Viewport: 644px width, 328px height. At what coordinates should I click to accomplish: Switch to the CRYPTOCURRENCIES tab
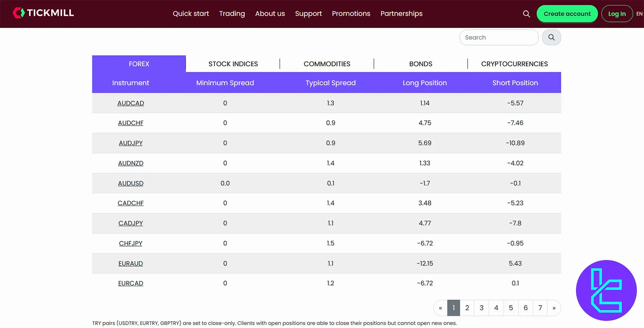(x=514, y=64)
